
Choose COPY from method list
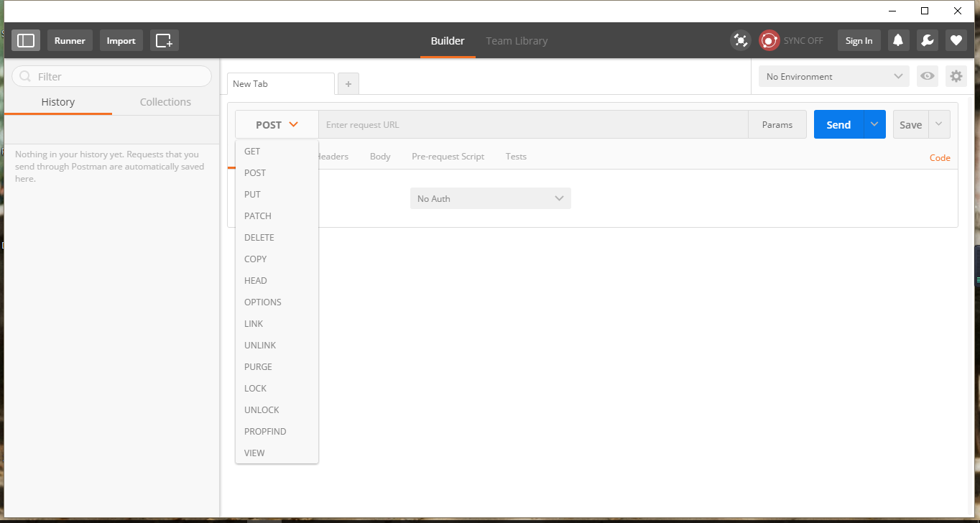point(277,259)
